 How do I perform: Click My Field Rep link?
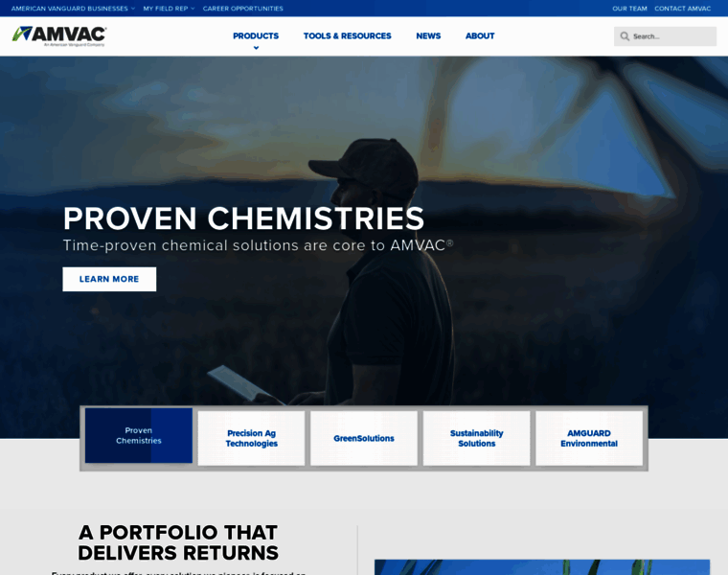click(x=166, y=9)
